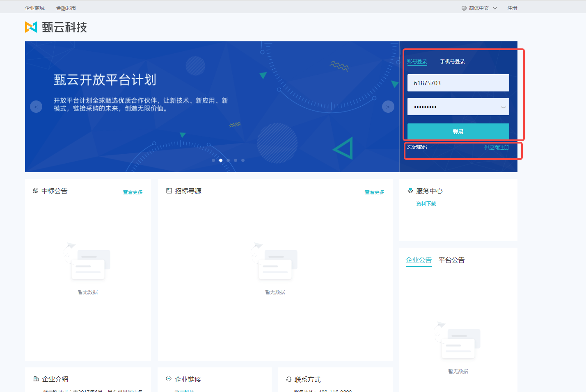Switch to the 平台公告 tab
This screenshot has height=392, width=586.
tap(451, 260)
